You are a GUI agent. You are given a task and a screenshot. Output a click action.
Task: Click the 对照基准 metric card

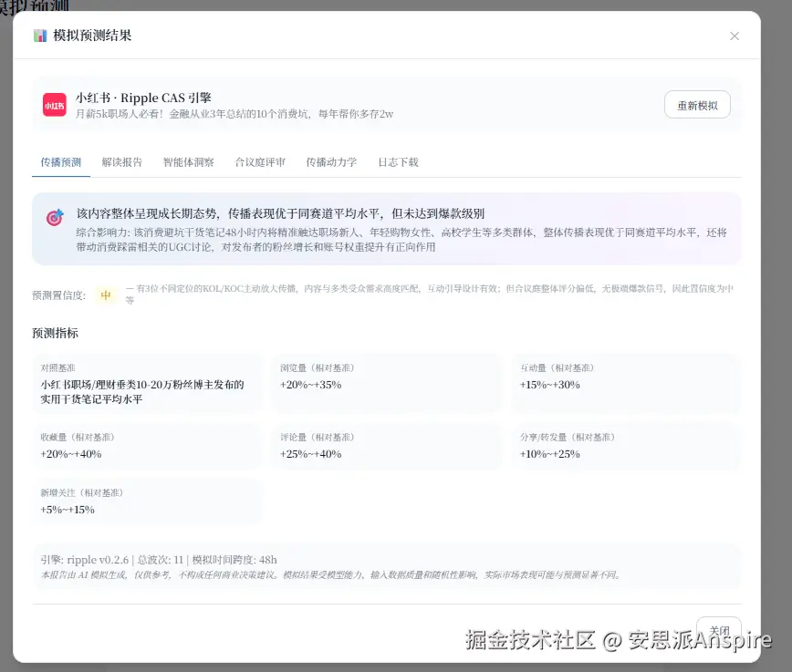[x=147, y=384]
